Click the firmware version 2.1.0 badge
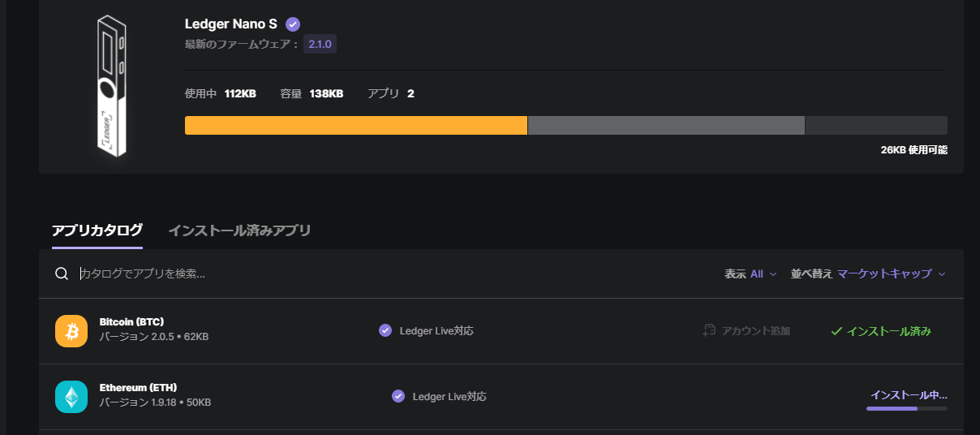The height and width of the screenshot is (435, 980). (320, 44)
